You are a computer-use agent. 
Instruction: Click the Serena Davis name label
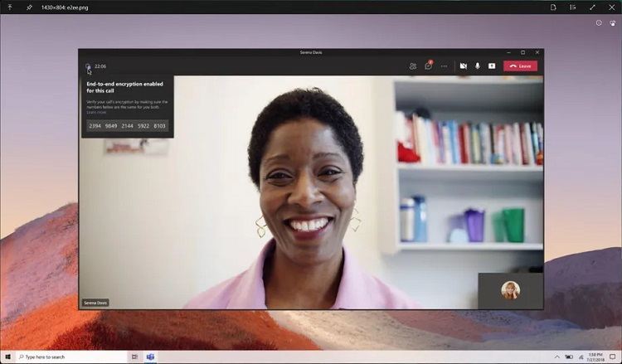[95, 303]
